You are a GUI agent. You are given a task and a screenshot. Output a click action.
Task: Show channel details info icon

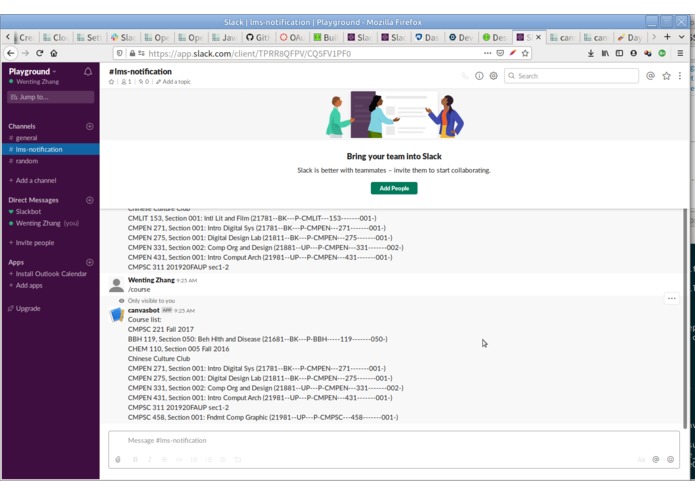479,76
